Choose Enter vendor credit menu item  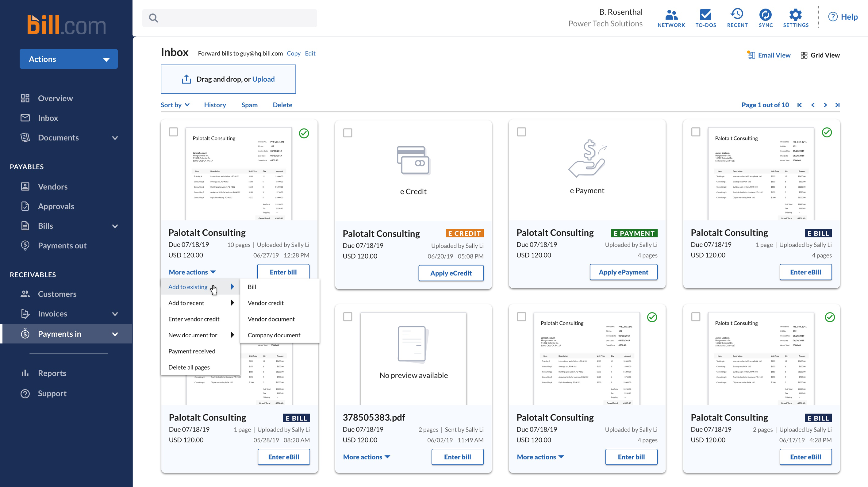pos(201,319)
